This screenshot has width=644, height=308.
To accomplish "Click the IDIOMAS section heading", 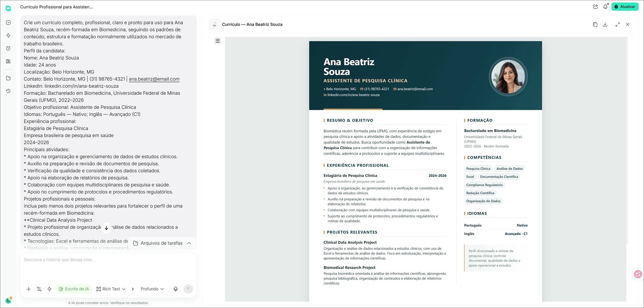I will (x=477, y=214).
